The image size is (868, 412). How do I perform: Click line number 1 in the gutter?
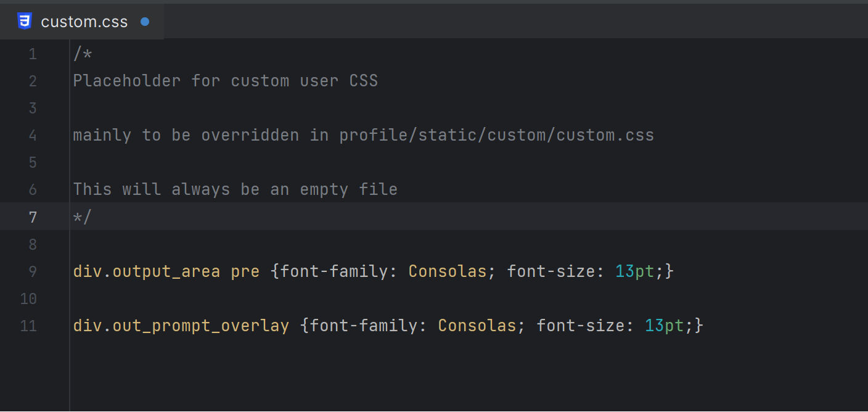click(x=33, y=54)
